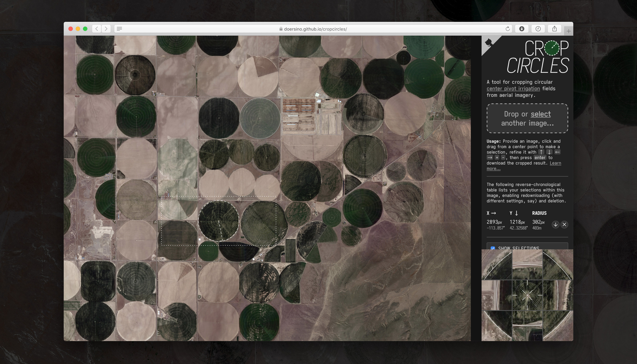
Task: Toggle the Show Selections checkbox
Action: [493, 248]
